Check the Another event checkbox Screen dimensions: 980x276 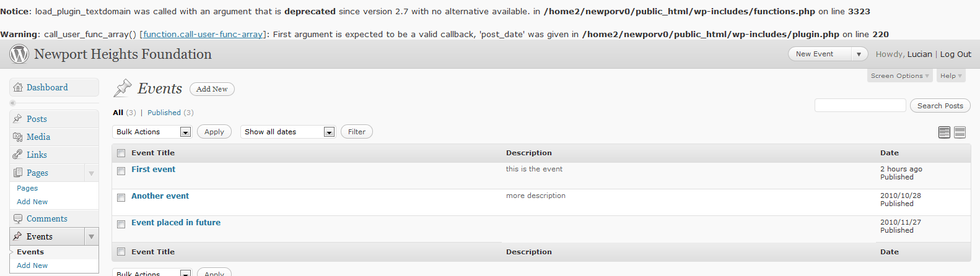click(x=121, y=197)
